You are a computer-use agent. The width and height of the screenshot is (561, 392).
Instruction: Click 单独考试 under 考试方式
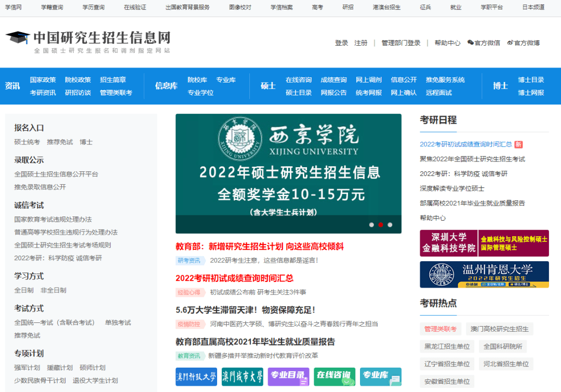pos(118,322)
